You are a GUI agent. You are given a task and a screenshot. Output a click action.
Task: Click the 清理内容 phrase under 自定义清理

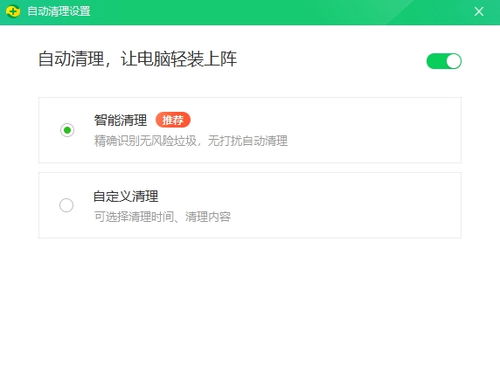click(208, 217)
